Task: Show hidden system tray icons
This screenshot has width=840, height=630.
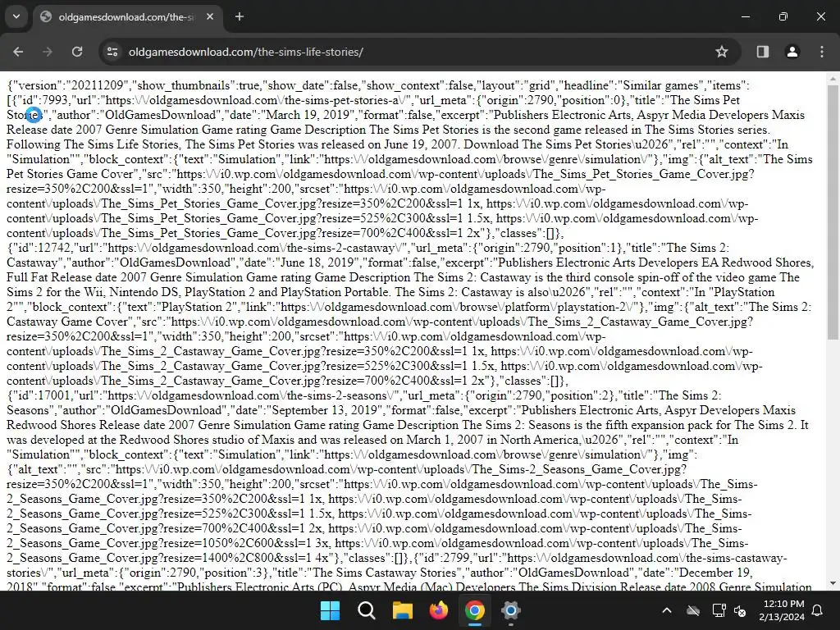Action: point(667,610)
